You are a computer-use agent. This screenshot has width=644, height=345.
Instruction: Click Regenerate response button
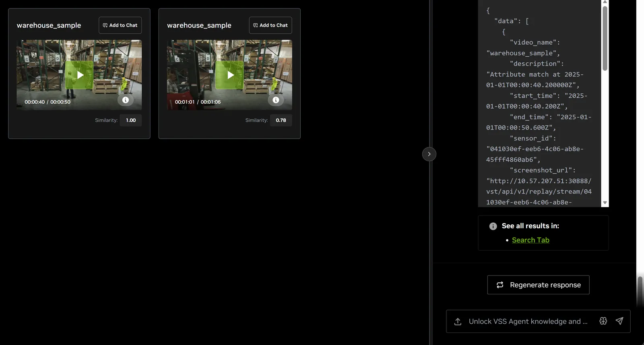click(538, 285)
